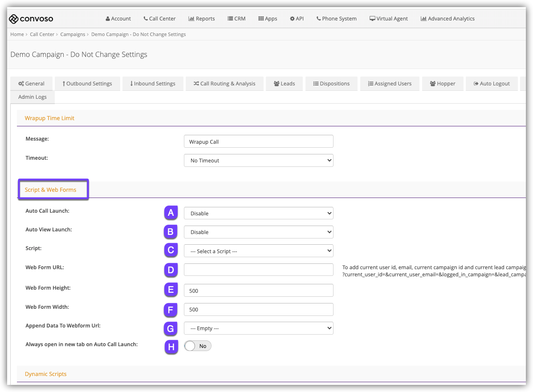This screenshot has width=533, height=392.
Task: Click the Home breadcrumb link
Action: pos(17,34)
